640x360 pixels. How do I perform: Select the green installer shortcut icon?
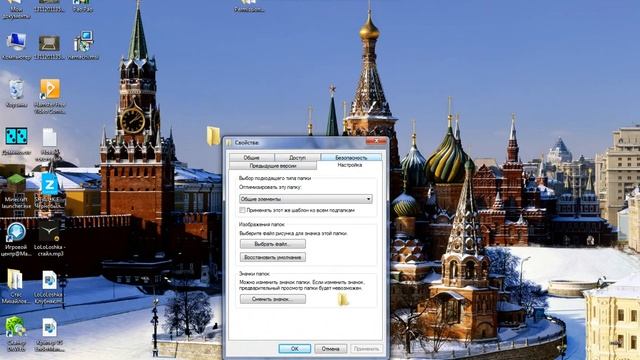pyautogui.click(x=16, y=327)
